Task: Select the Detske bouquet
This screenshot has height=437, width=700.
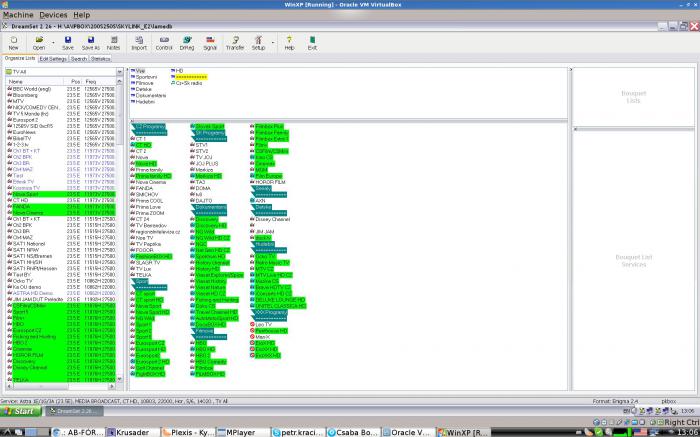Action: (x=141, y=90)
